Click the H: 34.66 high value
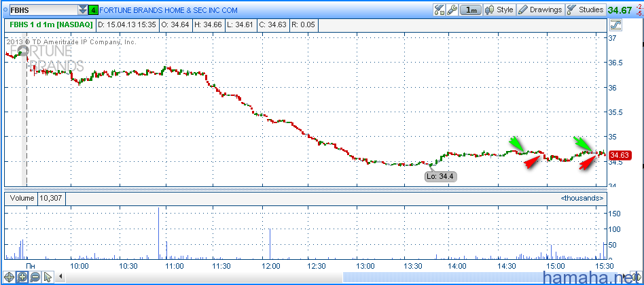This screenshot has width=644, height=285. tap(208, 25)
